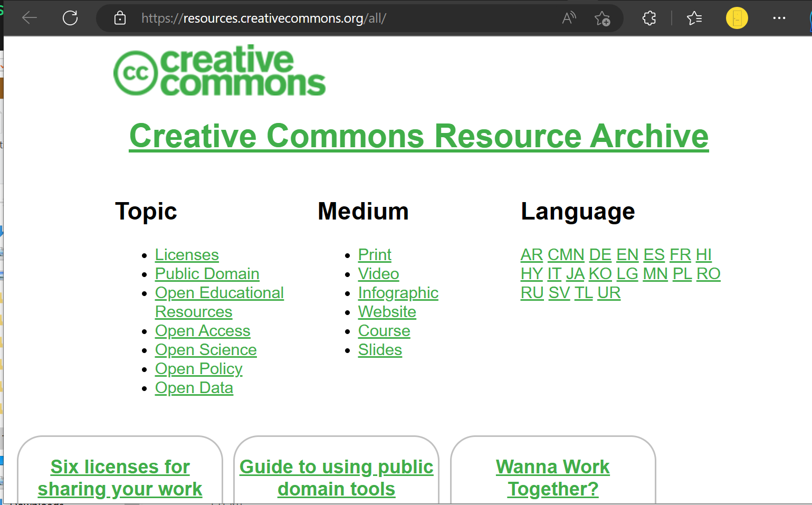Open the Licenses topic page

point(186,254)
